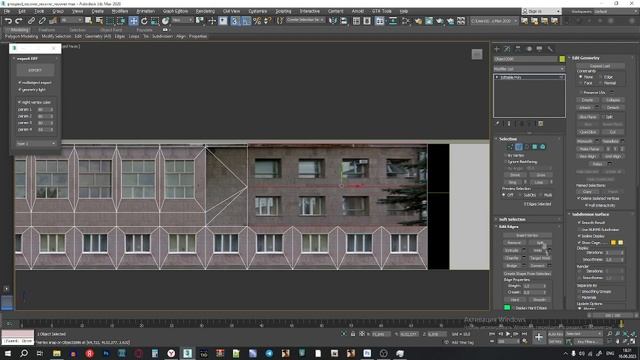Select Face constraint radio button
This screenshot has height=360, width=640.
coord(581,83)
